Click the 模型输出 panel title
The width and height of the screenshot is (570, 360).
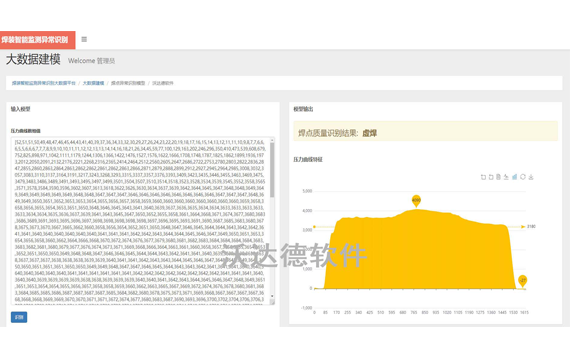coord(303,109)
